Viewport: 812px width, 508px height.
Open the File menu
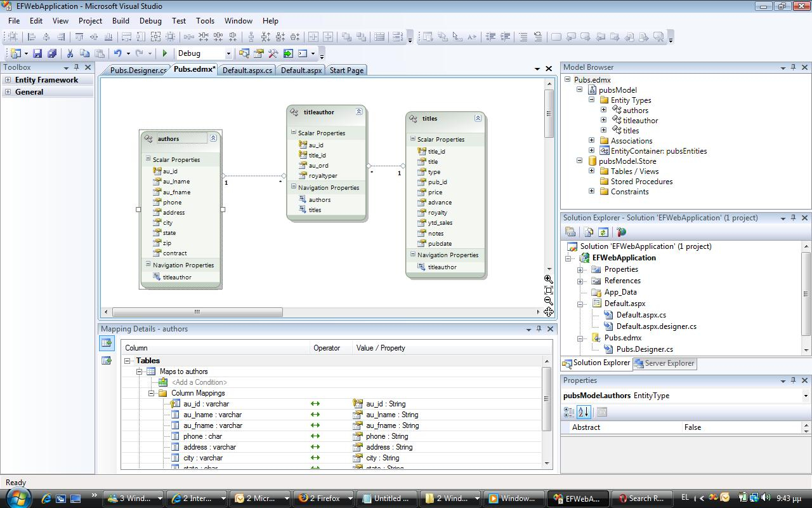pyautogui.click(x=14, y=21)
